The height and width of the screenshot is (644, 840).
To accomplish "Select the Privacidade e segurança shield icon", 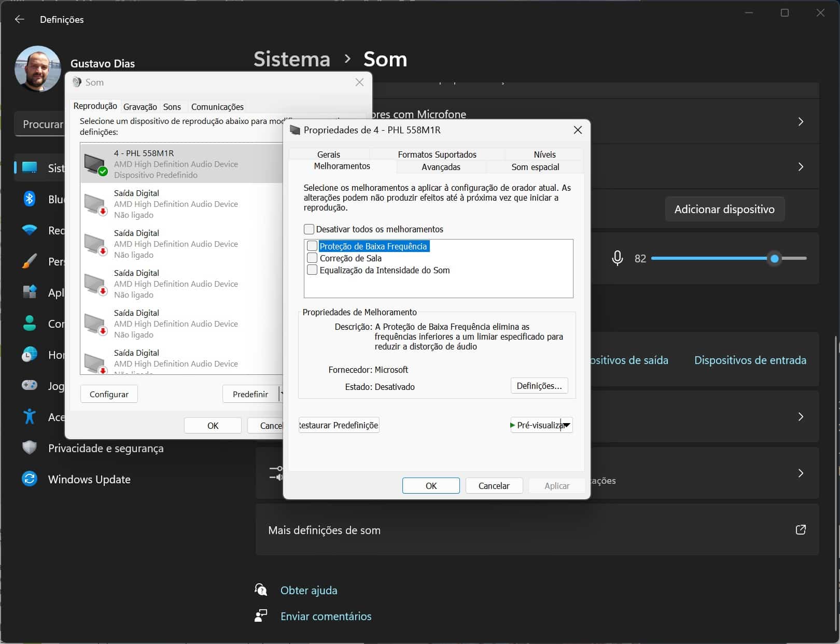I will (x=30, y=447).
